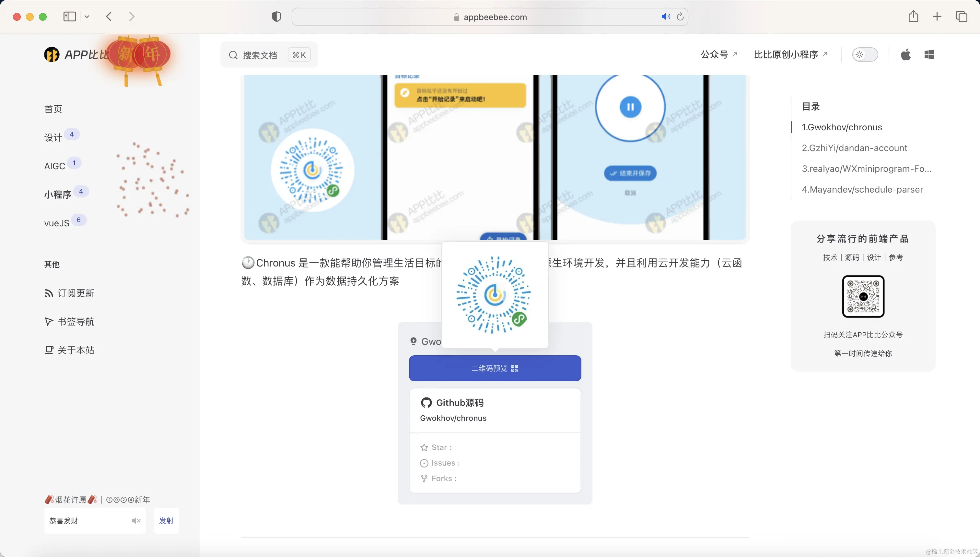
Task: Open the dropdown arrow next to the sidebar button
Action: 87,17
